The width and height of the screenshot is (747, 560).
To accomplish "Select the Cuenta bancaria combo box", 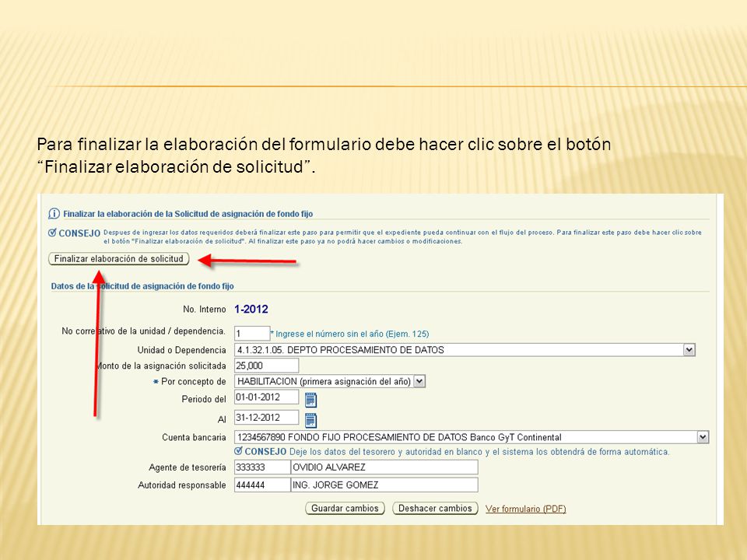I will [x=472, y=437].
